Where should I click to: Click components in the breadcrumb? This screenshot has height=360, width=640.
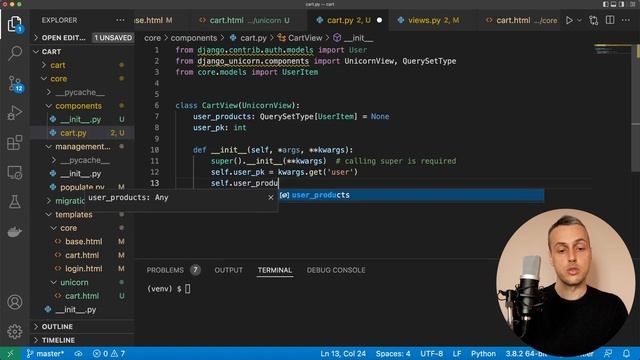pyautogui.click(x=194, y=38)
